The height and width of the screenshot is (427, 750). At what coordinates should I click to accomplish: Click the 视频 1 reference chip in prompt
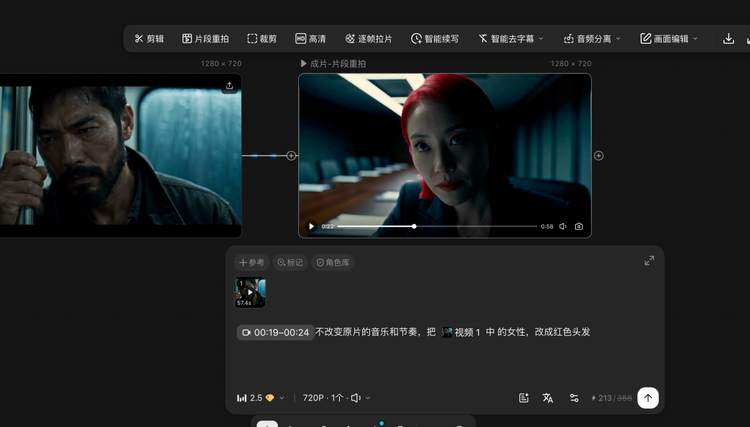tap(461, 332)
